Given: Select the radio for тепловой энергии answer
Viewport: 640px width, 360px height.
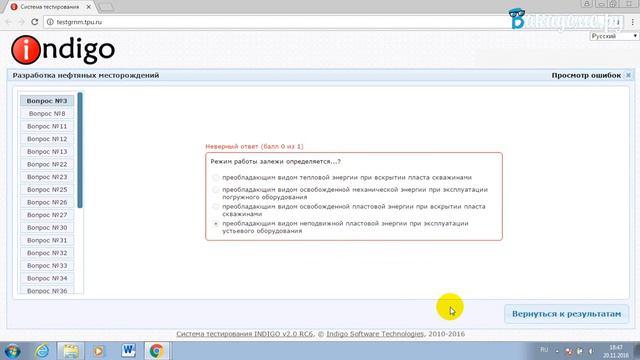Looking at the screenshot, I should [216, 178].
